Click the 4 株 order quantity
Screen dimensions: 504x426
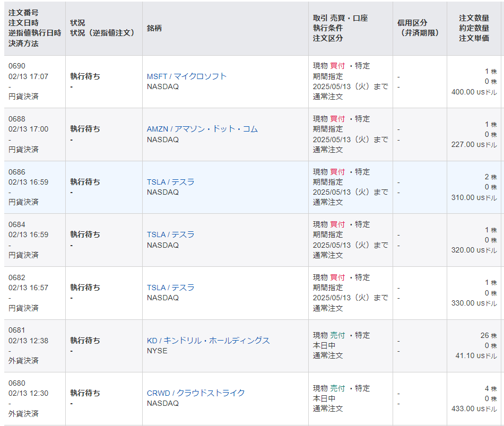coord(491,389)
